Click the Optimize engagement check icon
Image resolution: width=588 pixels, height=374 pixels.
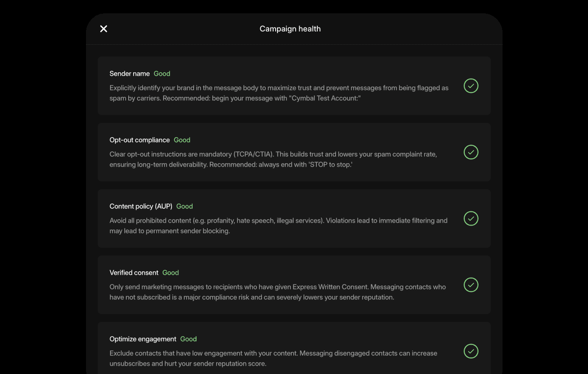[x=471, y=351]
